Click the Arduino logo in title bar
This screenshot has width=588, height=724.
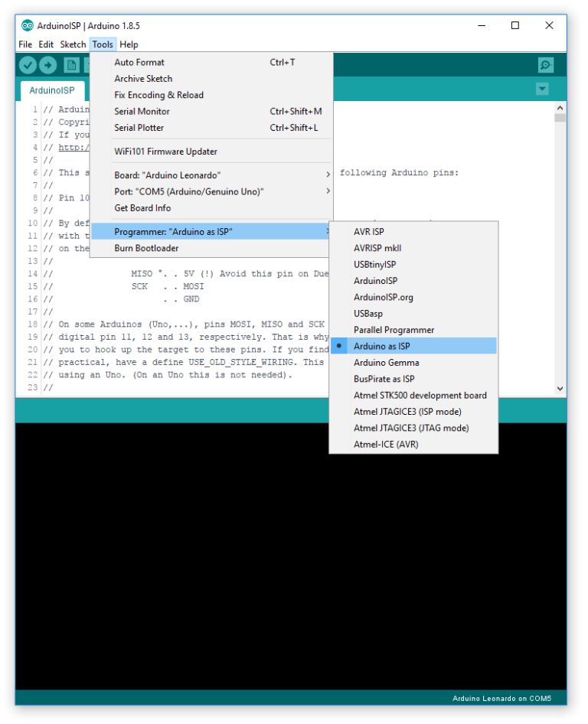(x=27, y=25)
